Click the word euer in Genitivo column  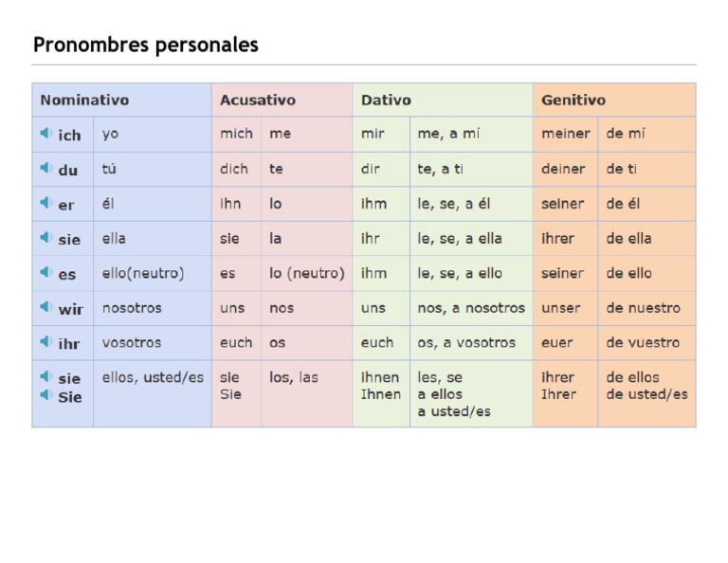click(x=556, y=342)
